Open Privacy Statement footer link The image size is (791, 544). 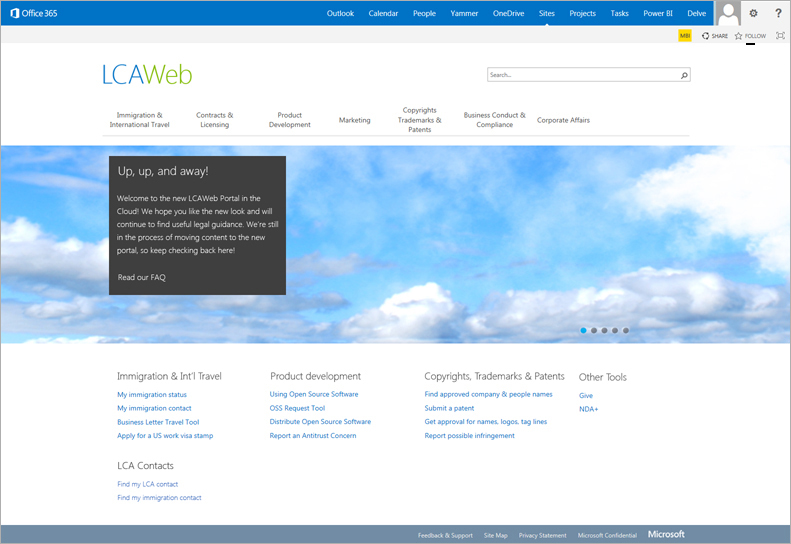coord(542,535)
